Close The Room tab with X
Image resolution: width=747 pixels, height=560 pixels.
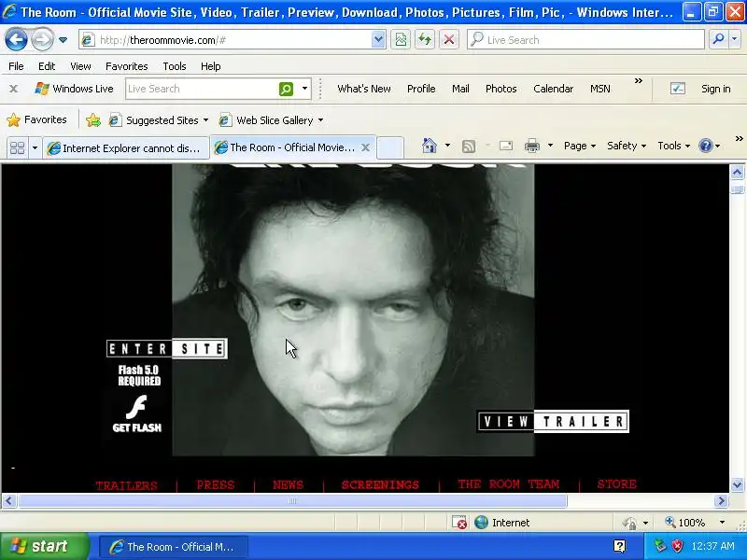coord(365,147)
